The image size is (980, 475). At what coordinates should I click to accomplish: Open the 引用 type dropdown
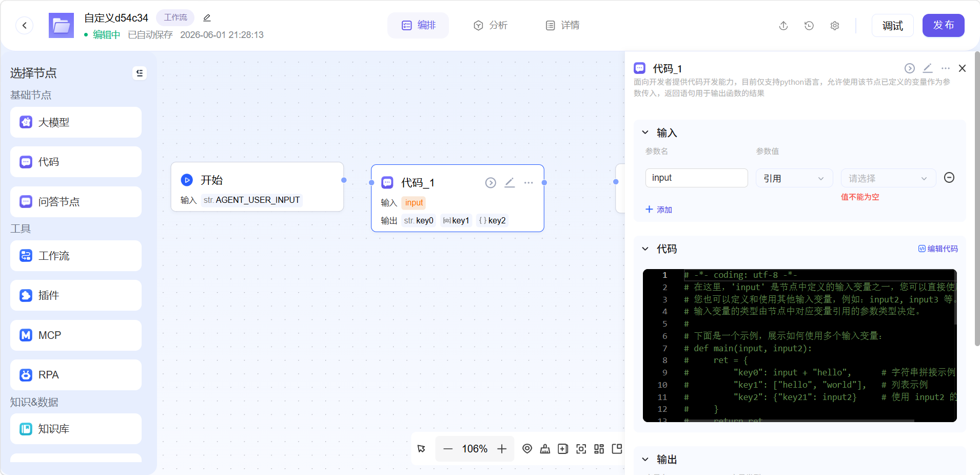coord(794,178)
